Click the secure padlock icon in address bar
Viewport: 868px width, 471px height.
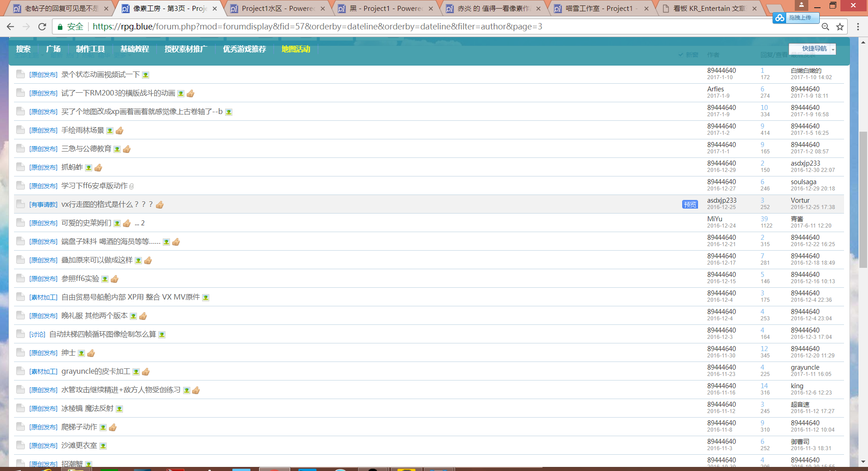tap(60, 27)
